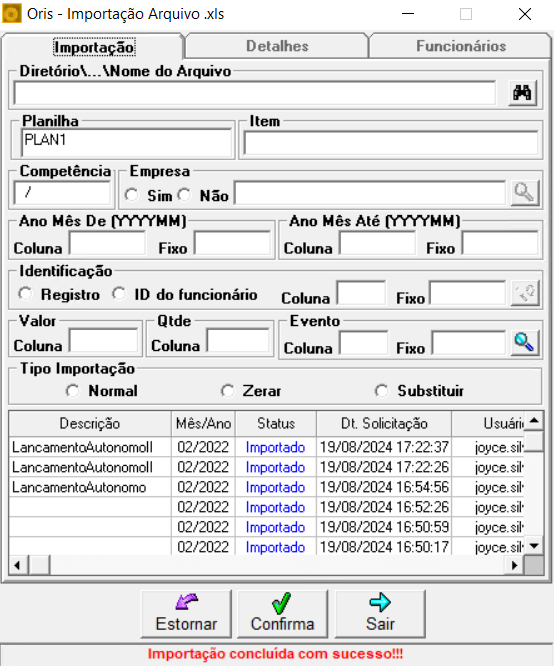554x666 pixels.
Task: Click the binoculars file browse icon
Action: [523, 93]
